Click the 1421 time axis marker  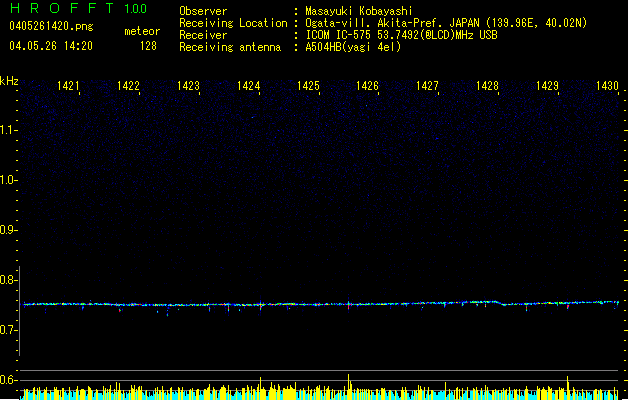68,86
